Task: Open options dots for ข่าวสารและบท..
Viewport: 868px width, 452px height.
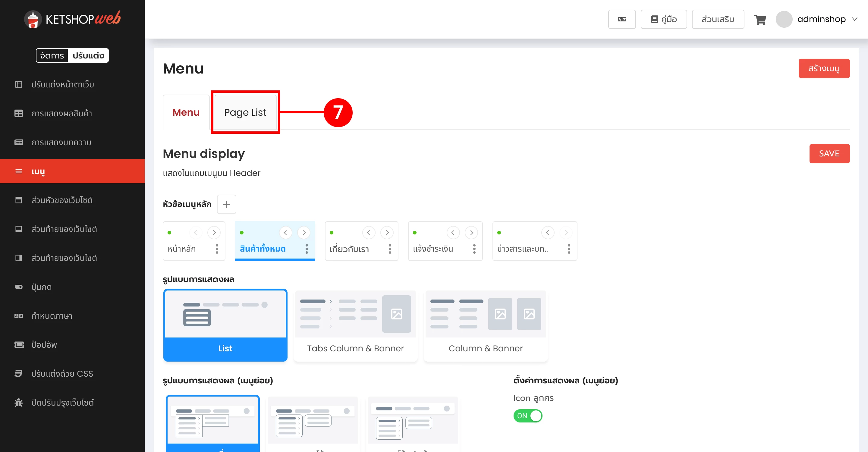Action: click(x=569, y=249)
